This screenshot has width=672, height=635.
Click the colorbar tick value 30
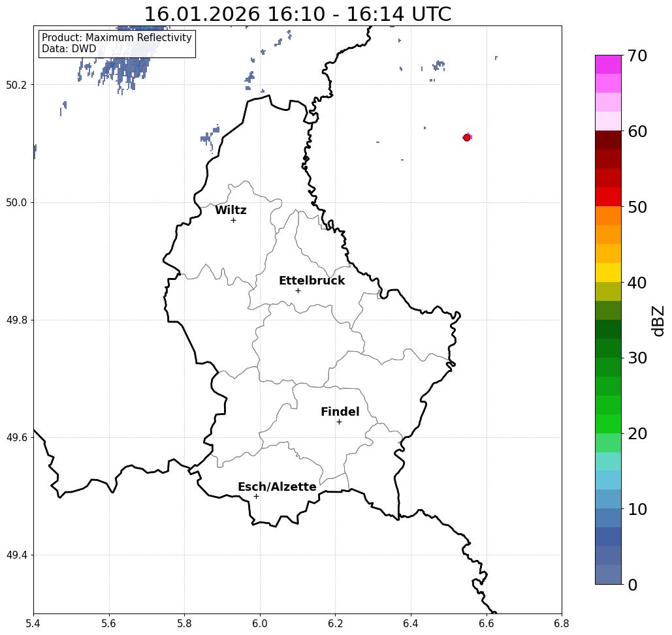point(637,358)
